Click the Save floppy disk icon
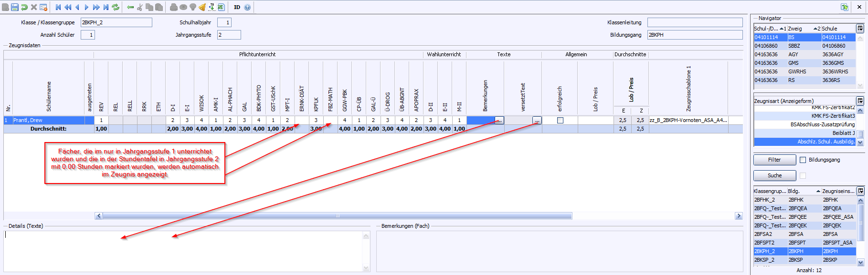The image size is (868, 275). click(x=15, y=7)
